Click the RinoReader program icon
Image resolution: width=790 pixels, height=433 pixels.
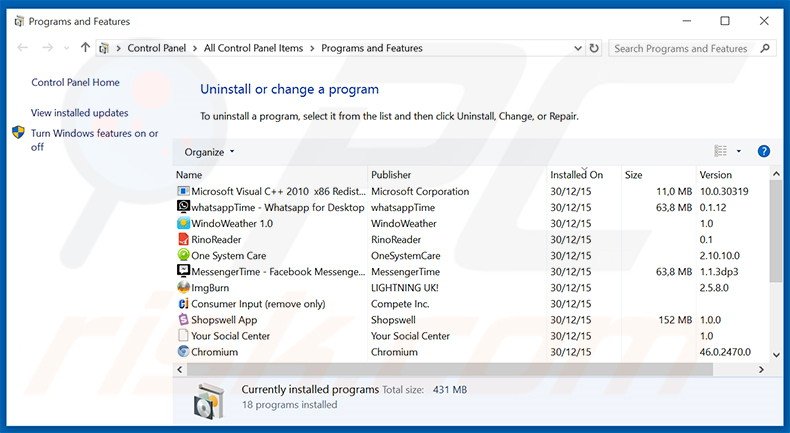183,239
